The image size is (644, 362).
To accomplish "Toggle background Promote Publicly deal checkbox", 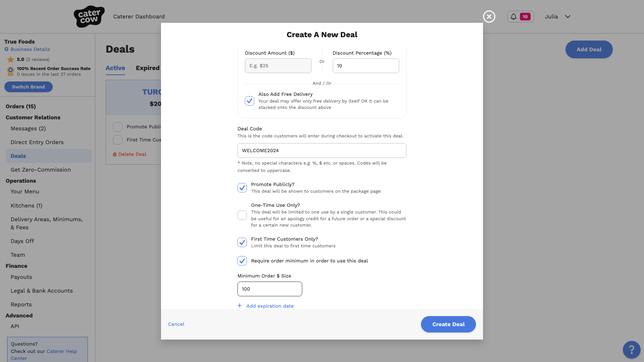I will tap(118, 127).
